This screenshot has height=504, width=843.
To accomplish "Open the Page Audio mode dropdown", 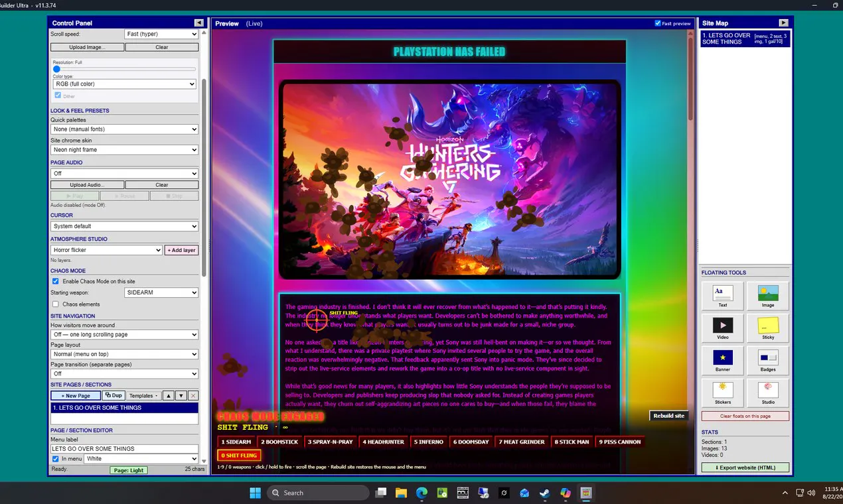I will point(125,174).
